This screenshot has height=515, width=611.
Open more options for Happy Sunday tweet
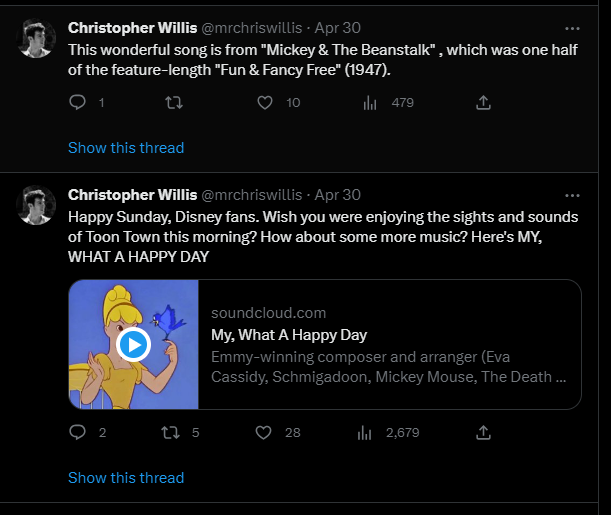tap(572, 196)
